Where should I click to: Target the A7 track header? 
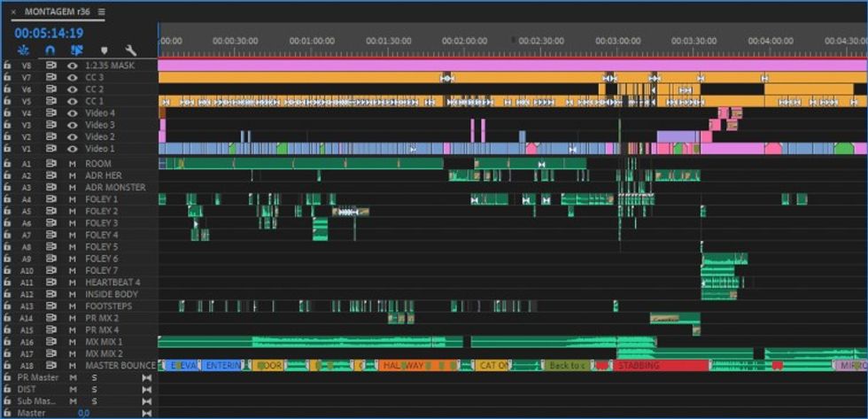click(27, 236)
